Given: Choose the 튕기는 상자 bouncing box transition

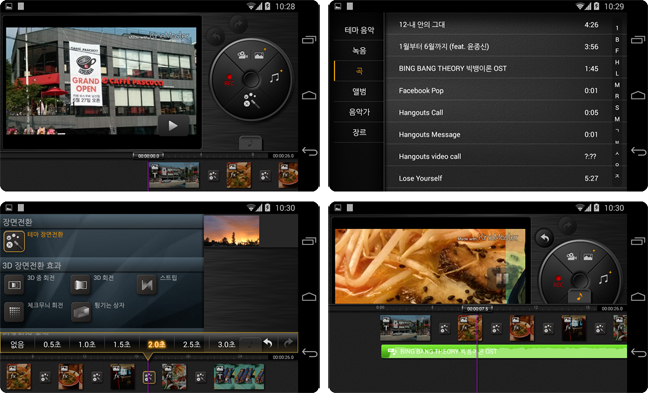Looking at the screenshot, I should pos(81,312).
